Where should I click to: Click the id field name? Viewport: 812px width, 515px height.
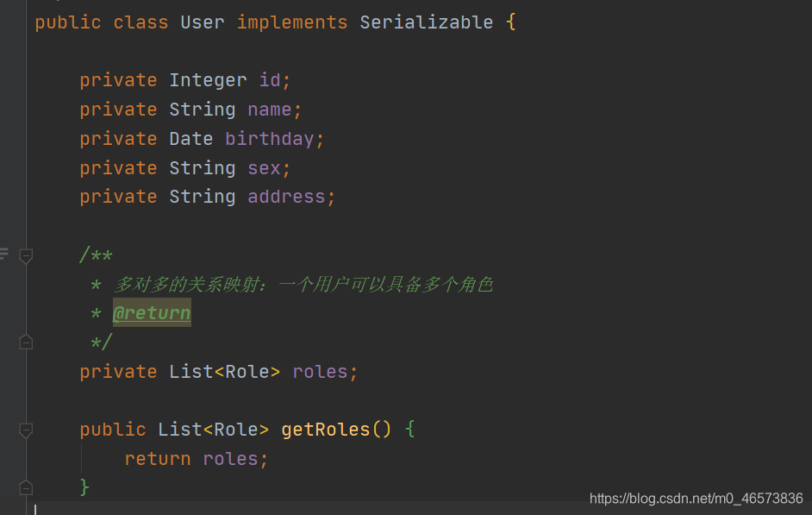pos(270,79)
